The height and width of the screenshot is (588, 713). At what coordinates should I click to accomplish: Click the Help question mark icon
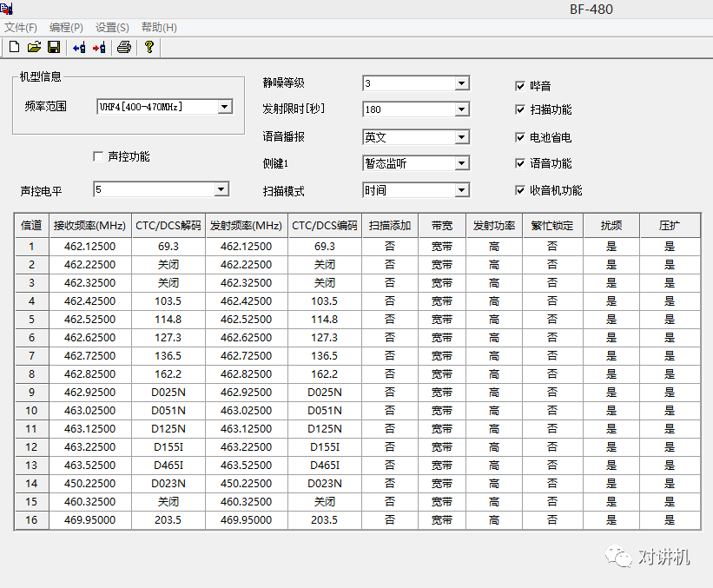[x=149, y=47]
